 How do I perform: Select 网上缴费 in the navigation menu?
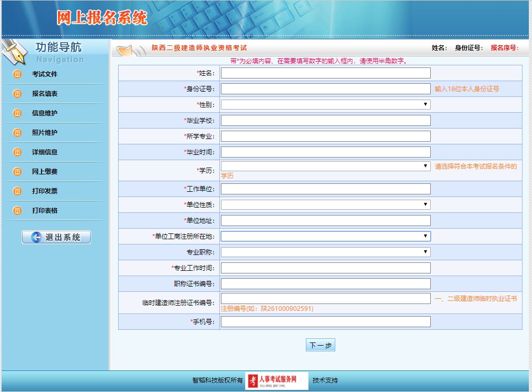(x=45, y=171)
